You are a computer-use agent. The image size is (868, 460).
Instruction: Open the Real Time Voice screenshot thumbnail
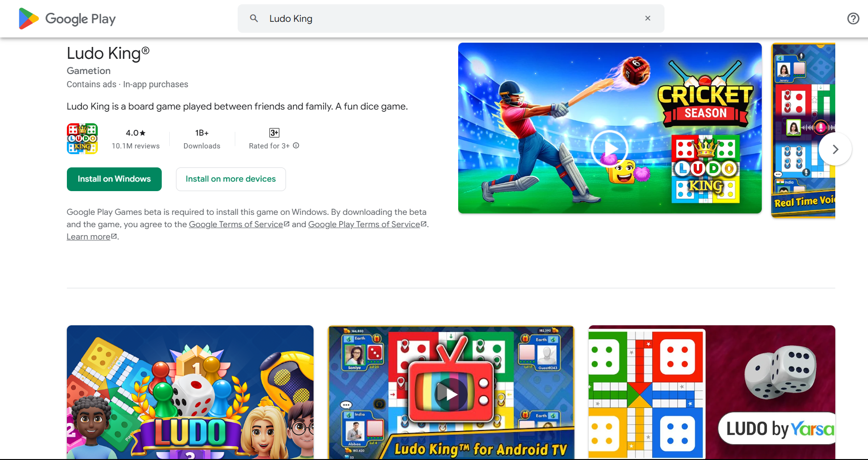click(803, 130)
